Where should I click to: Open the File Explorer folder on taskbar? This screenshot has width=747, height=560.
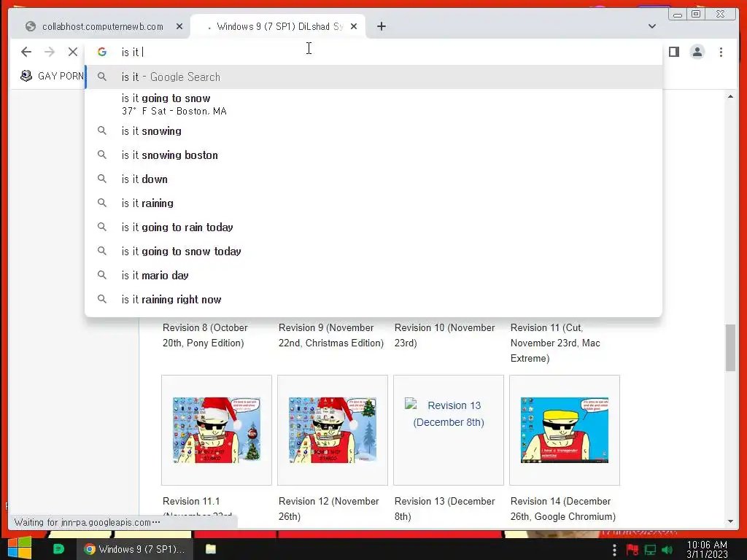coord(211,549)
